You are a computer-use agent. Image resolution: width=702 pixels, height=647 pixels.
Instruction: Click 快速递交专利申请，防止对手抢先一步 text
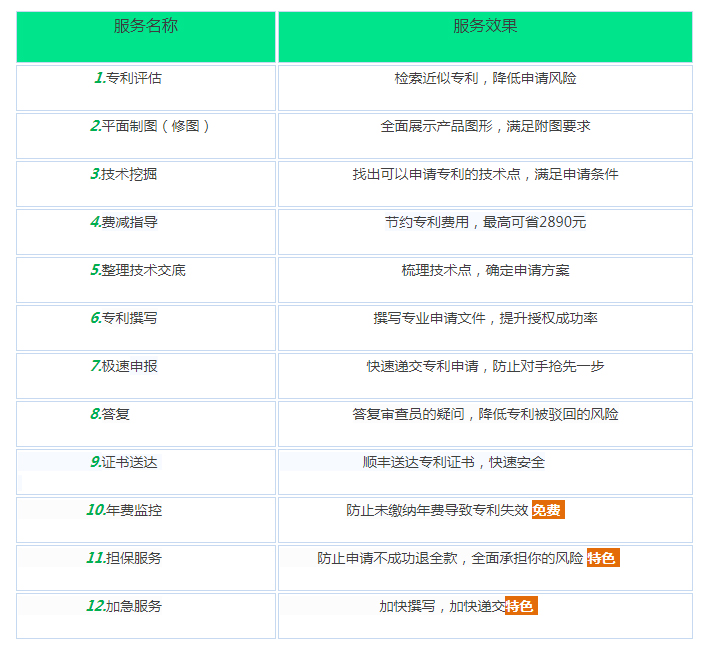[x=485, y=366]
